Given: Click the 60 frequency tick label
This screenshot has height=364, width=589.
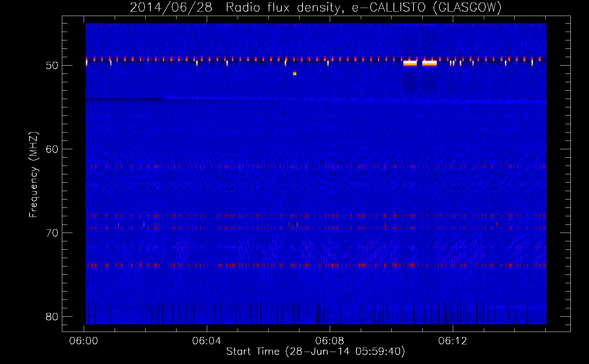Looking at the screenshot, I should pos(52,149).
